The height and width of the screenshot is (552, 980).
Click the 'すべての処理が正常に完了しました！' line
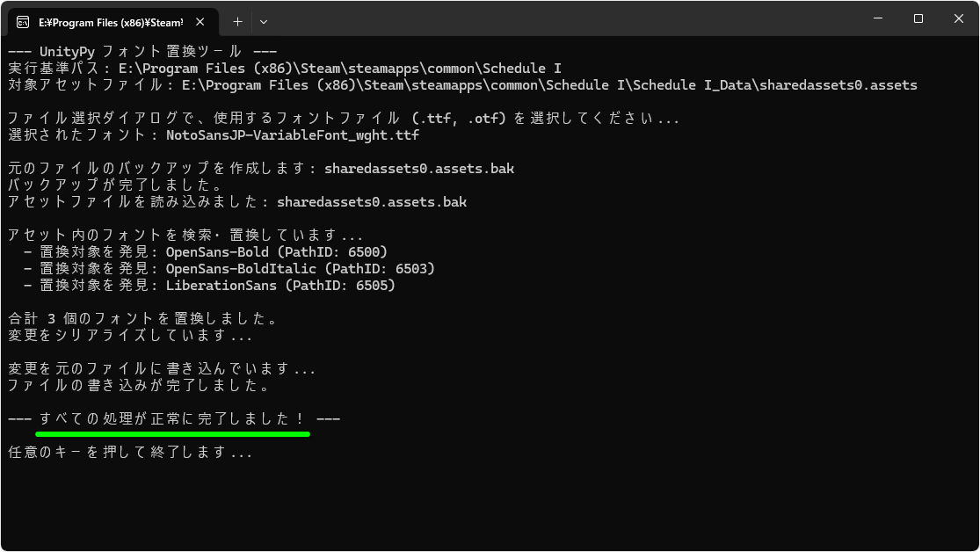(x=174, y=419)
